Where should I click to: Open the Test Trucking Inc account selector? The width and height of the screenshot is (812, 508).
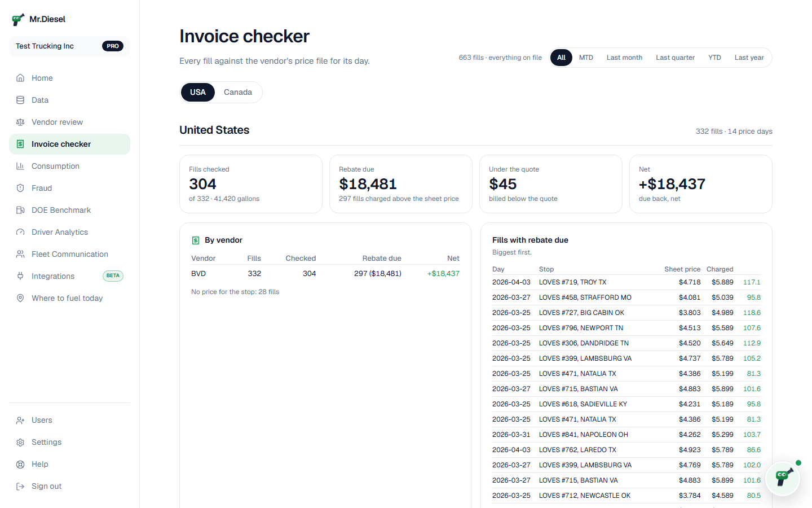coord(69,46)
